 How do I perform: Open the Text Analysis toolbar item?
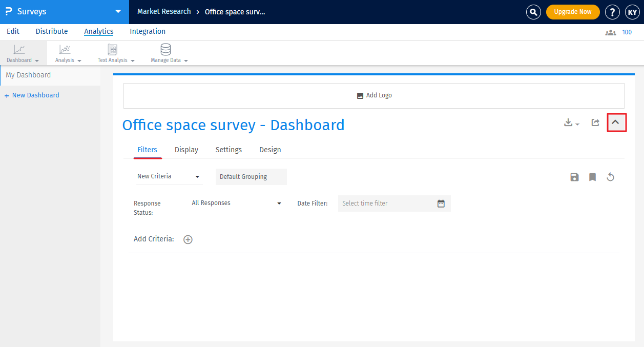[x=112, y=53]
